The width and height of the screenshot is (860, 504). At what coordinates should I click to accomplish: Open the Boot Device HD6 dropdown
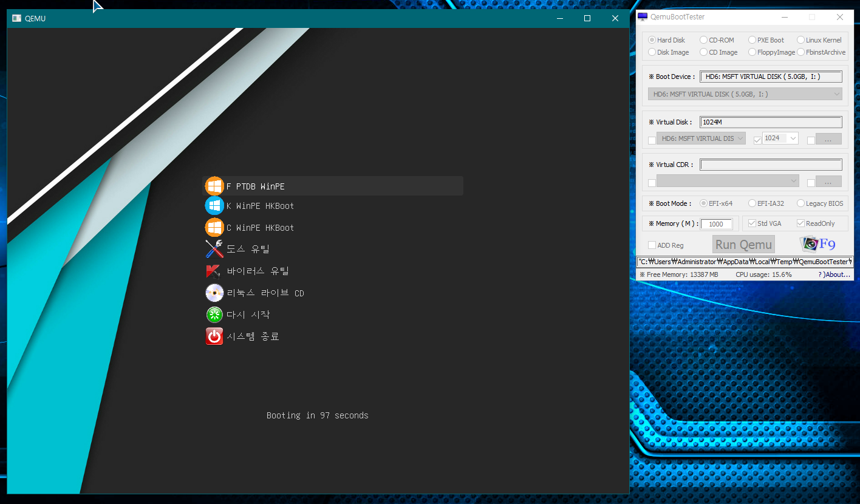tap(745, 94)
